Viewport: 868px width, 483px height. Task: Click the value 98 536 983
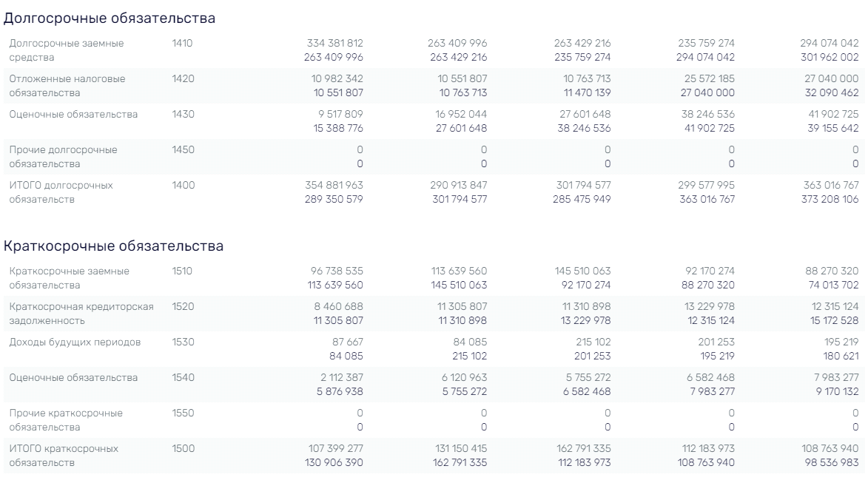tap(832, 462)
